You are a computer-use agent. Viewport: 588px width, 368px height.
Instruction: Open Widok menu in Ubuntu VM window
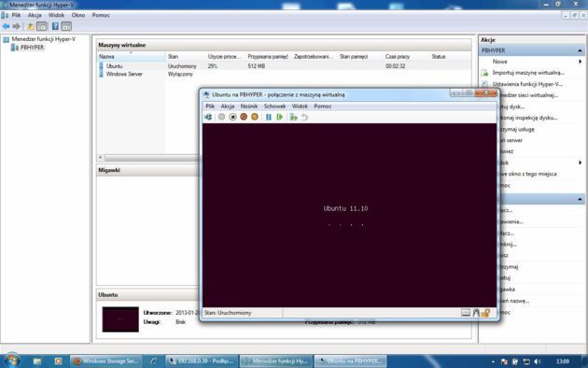click(300, 106)
